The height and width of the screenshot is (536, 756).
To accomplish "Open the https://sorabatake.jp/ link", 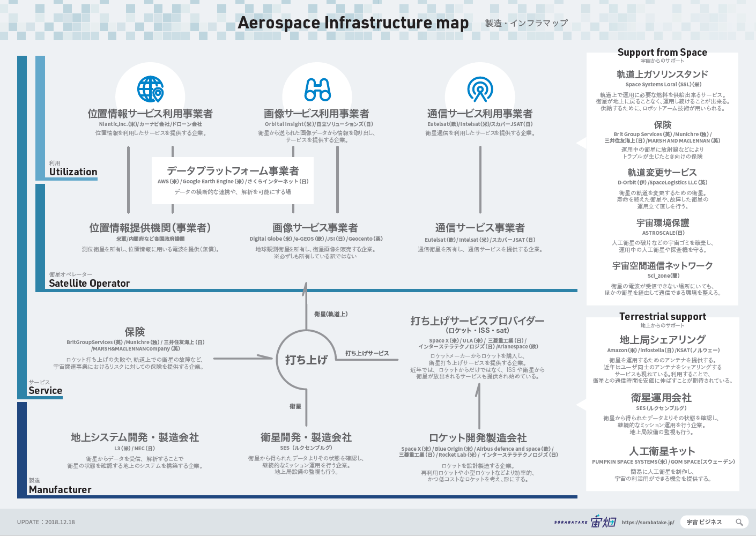I will click(x=648, y=522).
